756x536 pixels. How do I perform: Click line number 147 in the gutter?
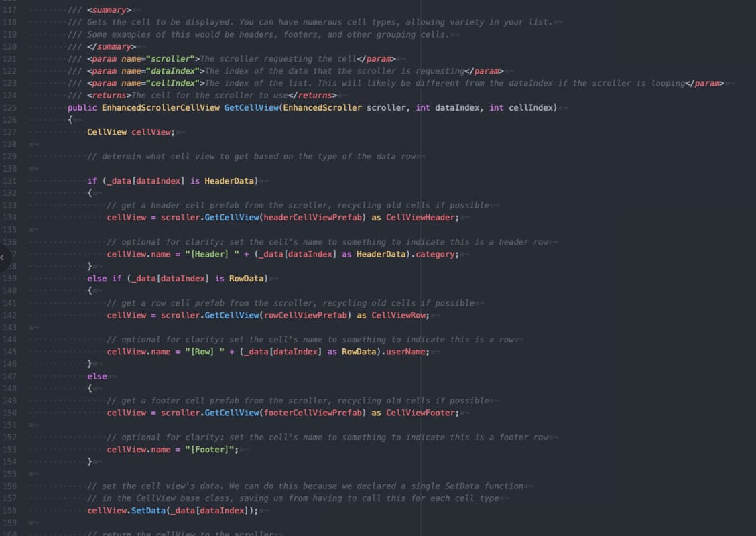tap(9, 376)
